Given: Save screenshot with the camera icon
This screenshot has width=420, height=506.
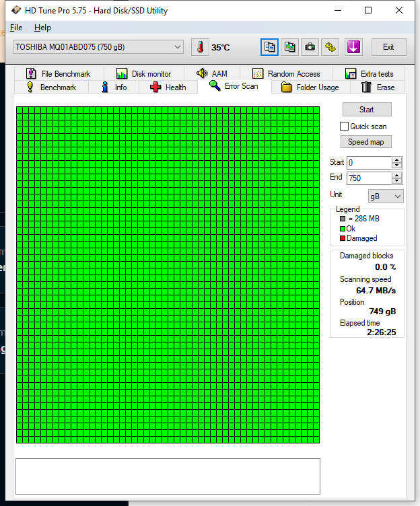Looking at the screenshot, I should pos(310,47).
